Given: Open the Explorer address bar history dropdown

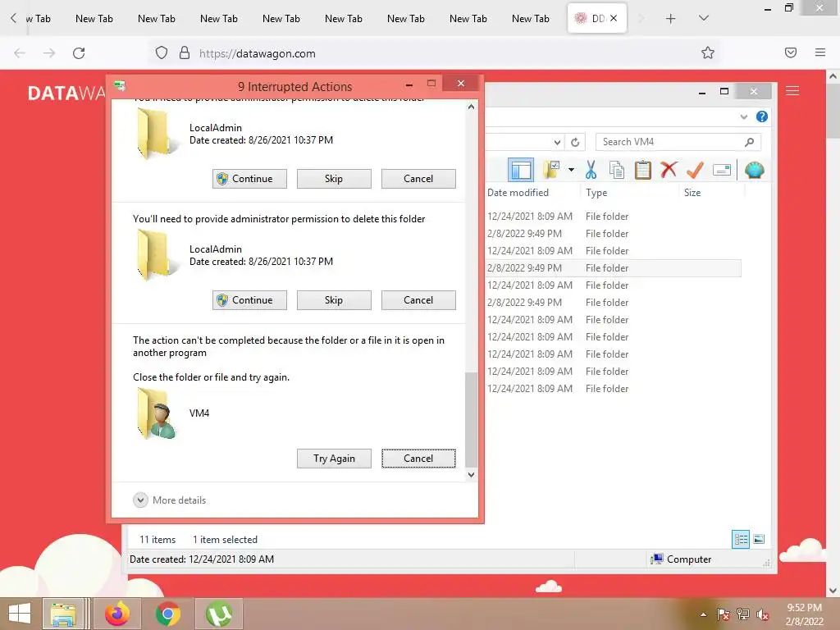Looking at the screenshot, I should (557, 142).
